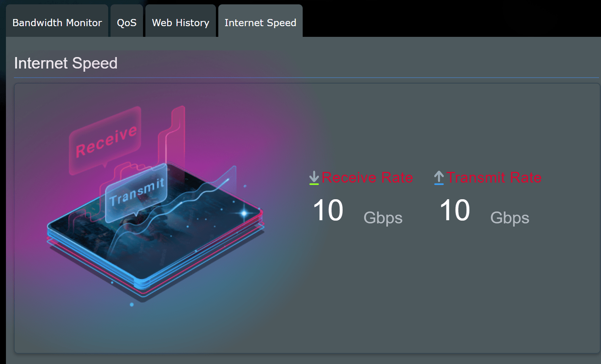Click the pink Receive speech bubble graphic
The height and width of the screenshot is (364, 601).
click(x=105, y=140)
